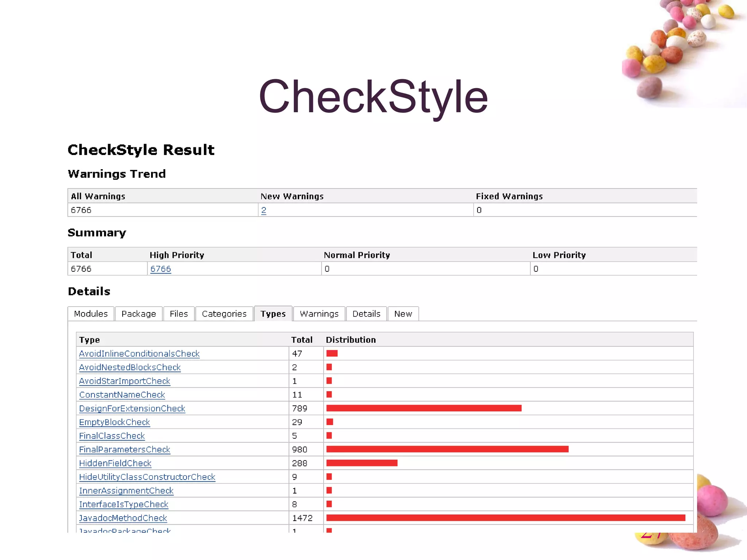This screenshot has height=560, width=747.
Task: Click the total value 29
Action: (x=297, y=422)
